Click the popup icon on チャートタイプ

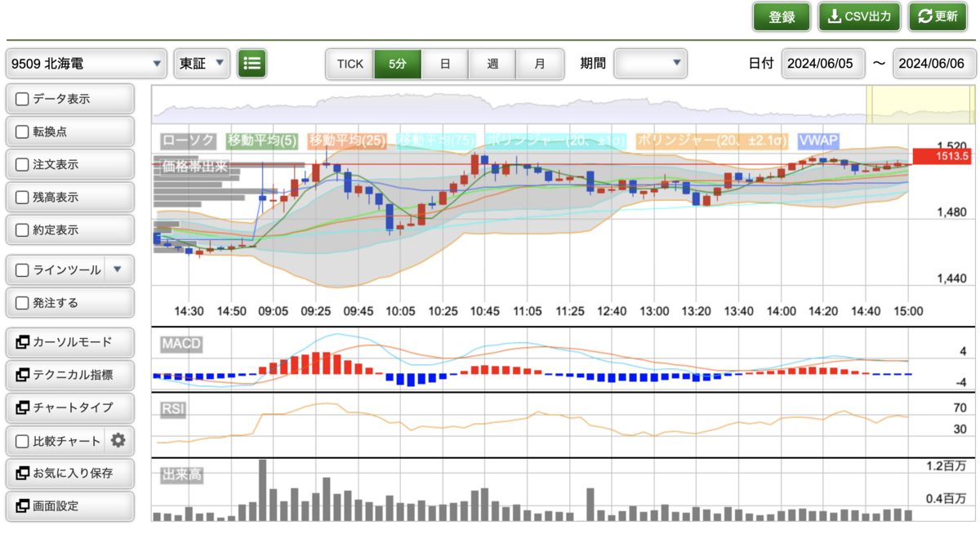[x=22, y=407]
